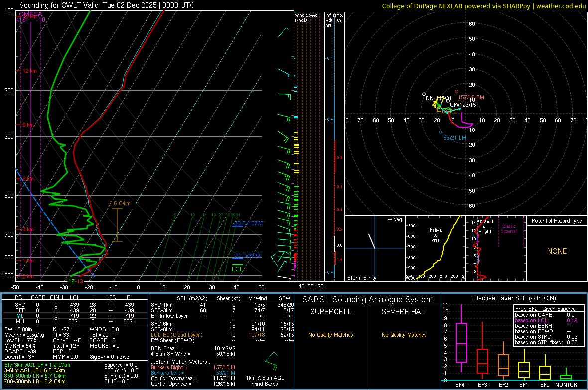Click the orange NONE hazard text
This screenshot has width=588, height=390.
click(x=557, y=251)
